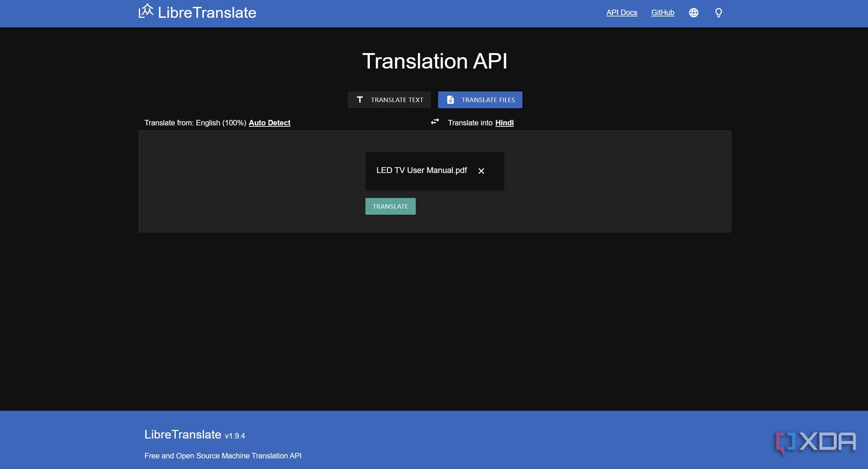This screenshot has height=469, width=868.
Task: Click the Translation API heading
Action: pos(435,61)
